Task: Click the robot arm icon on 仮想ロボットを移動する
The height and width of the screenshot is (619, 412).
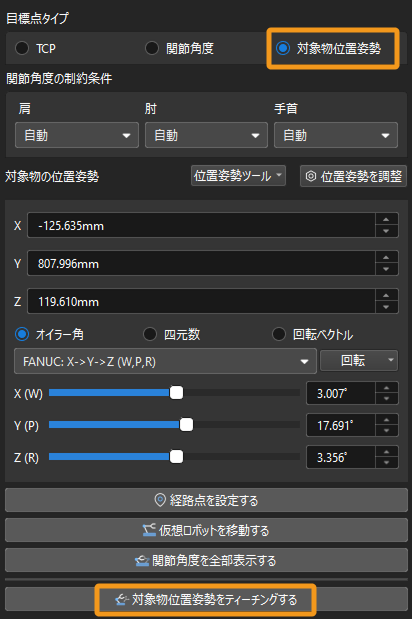Action: click(149, 530)
